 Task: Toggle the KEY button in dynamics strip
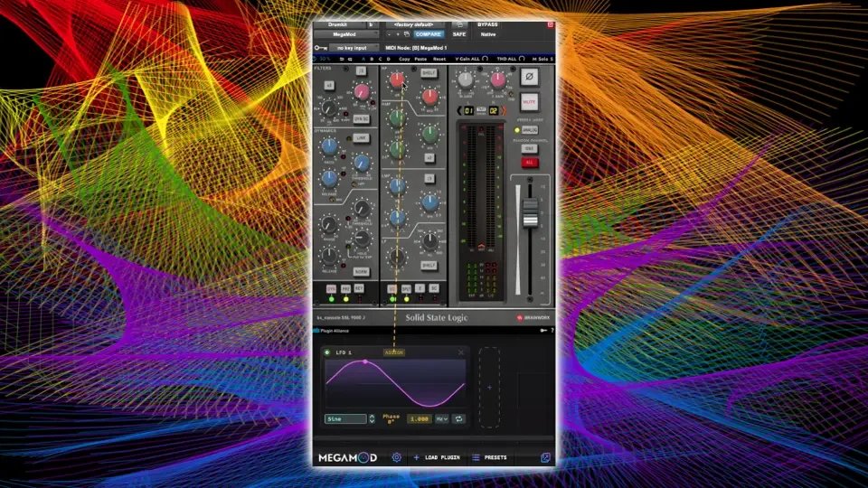click(359, 289)
